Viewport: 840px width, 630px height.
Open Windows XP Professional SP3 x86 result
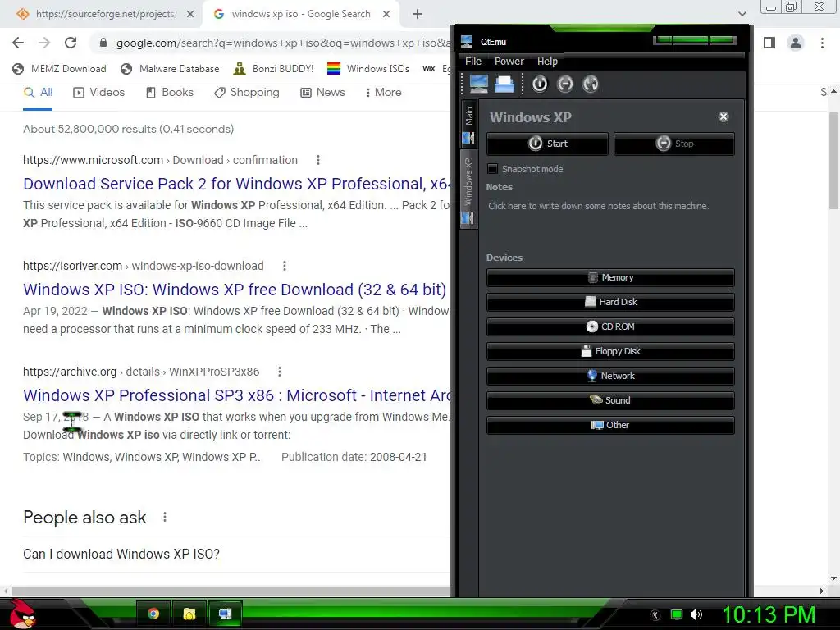point(236,395)
